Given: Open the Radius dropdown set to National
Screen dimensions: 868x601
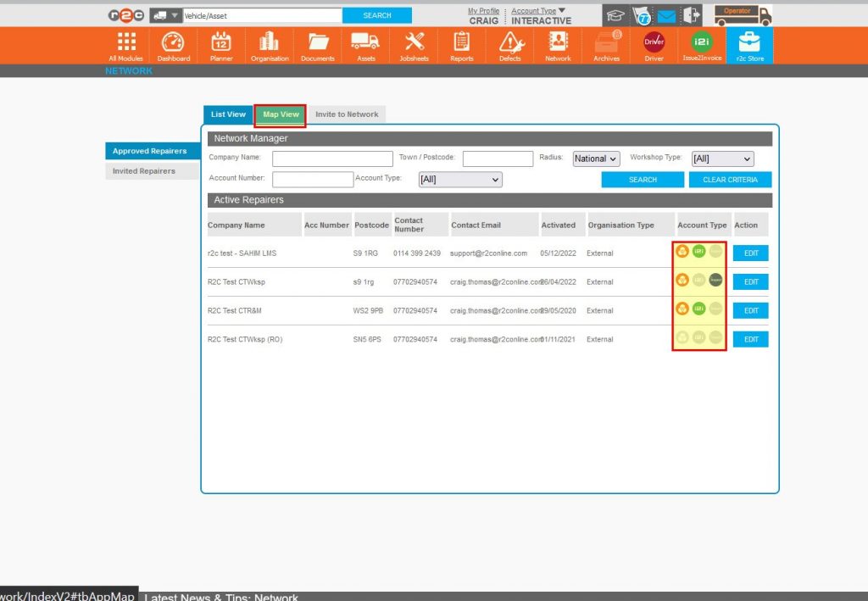Looking at the screenshot, I should tap(596, 159).
